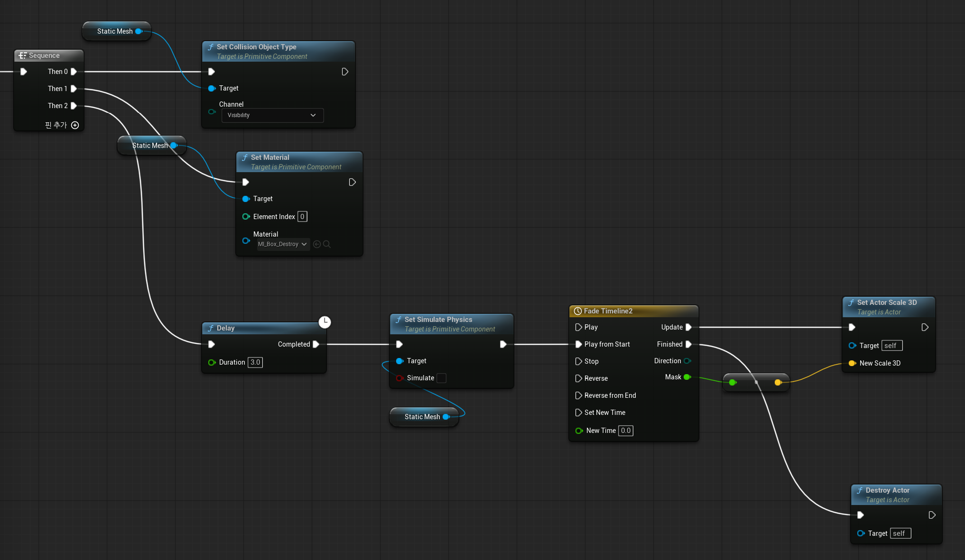This screenshot has height=560, width=965.
Task: Toggle the Simulate checkbox
Action: pyautogui.click(x=441, y=378)
